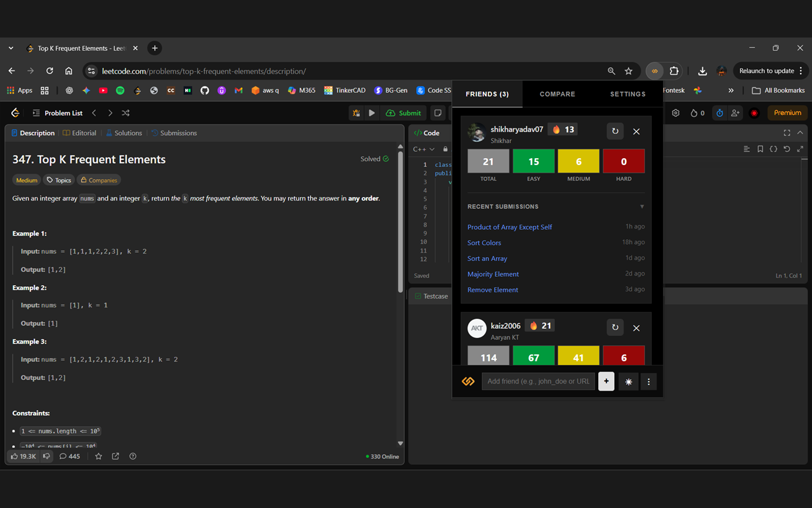Image resolution: width=812 pixels, height=508 pixels.
Task: Toggle dislike on the problem
Action: 46,456
